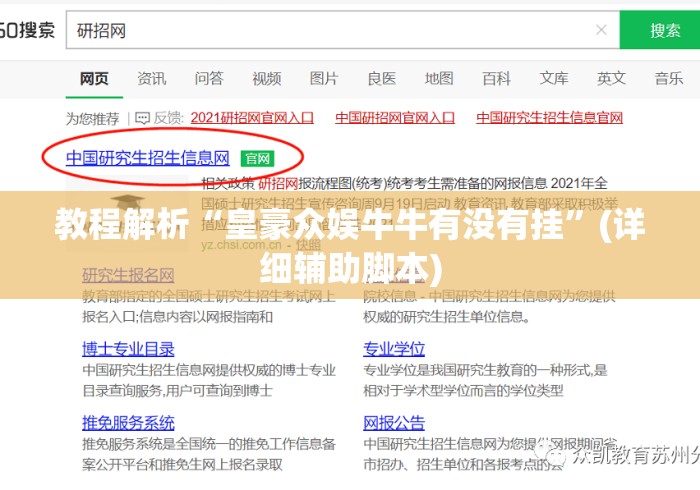The image size is (700, 490).
Task: Click the 反馈 feedback icon
Action: tap(142, 118)
